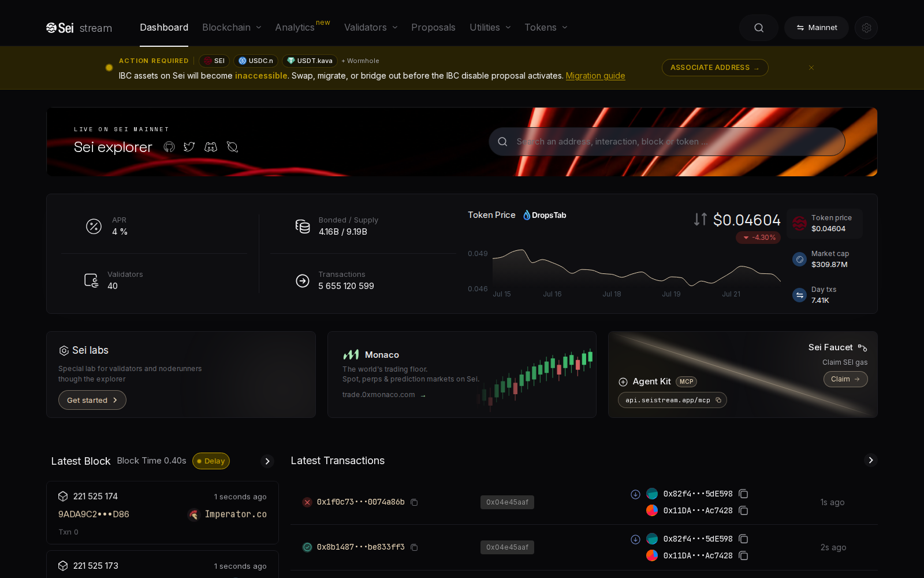Select the Market cap metric
This screenshot has width=924, height=578.
coord(825,259)
